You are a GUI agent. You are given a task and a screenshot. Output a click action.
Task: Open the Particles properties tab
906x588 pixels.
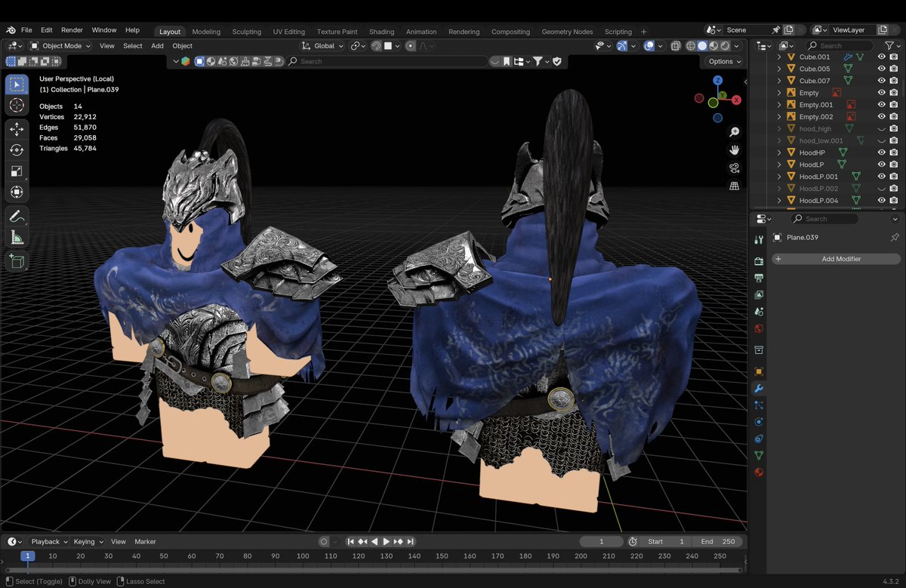click(759, 405)
